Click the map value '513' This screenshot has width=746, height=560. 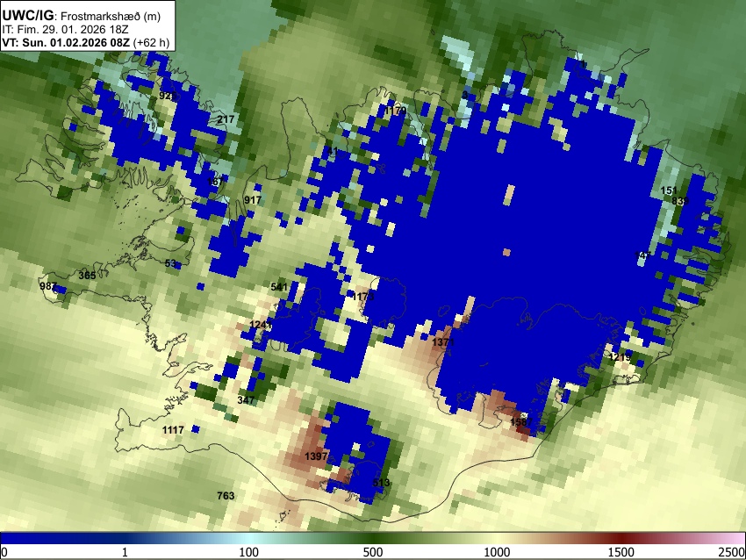point(381,483)
